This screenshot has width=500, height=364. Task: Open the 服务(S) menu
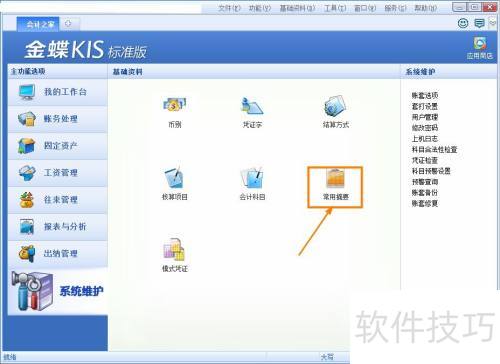tap(395, 8)
